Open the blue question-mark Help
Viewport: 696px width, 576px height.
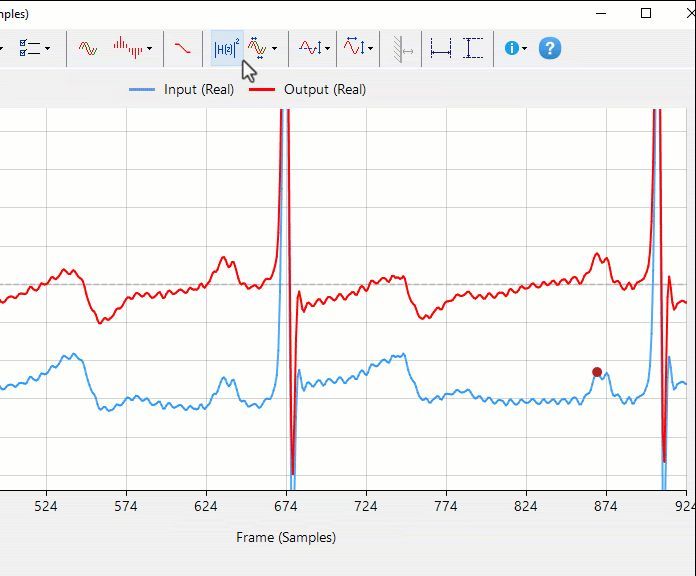click(x=550, y=48)
